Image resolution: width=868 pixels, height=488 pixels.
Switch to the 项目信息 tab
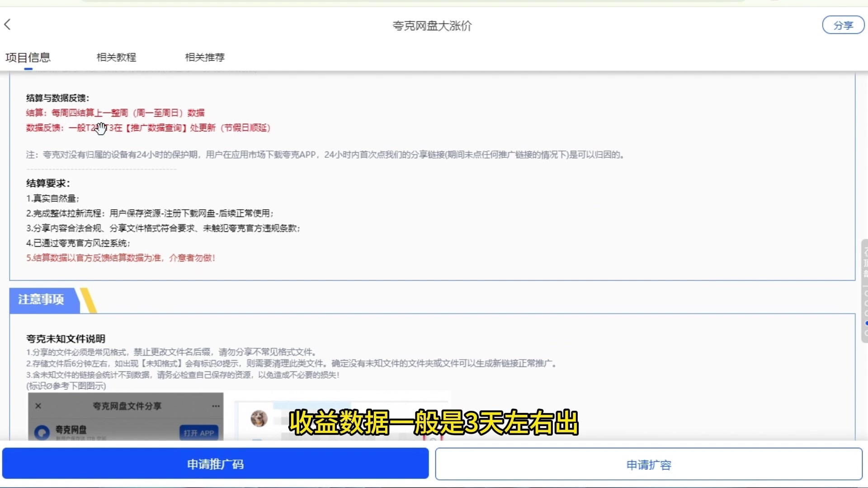28,57
